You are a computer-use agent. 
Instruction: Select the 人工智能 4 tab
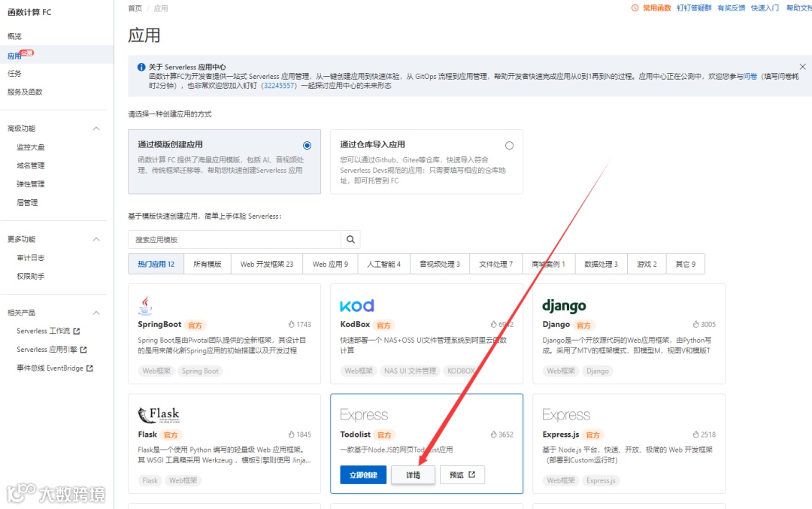tap(383, 264)
